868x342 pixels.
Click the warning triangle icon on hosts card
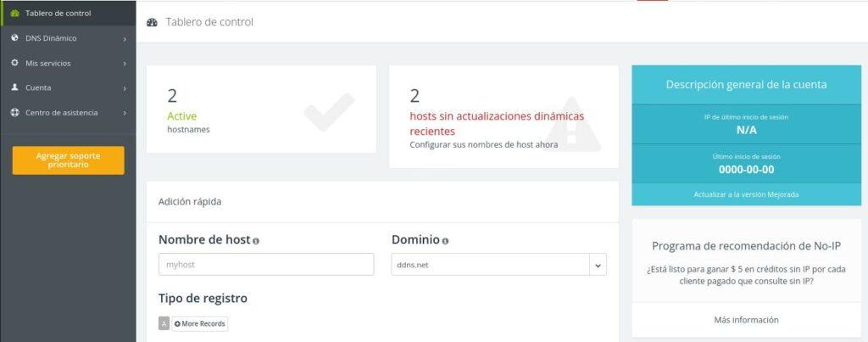coord(572,125)
